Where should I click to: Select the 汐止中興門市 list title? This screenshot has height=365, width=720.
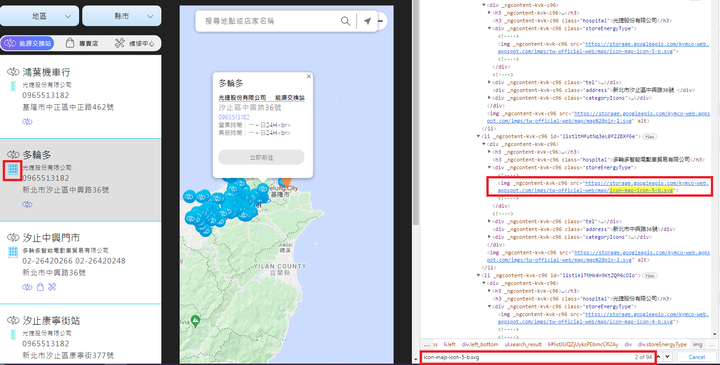click(51, 237)
